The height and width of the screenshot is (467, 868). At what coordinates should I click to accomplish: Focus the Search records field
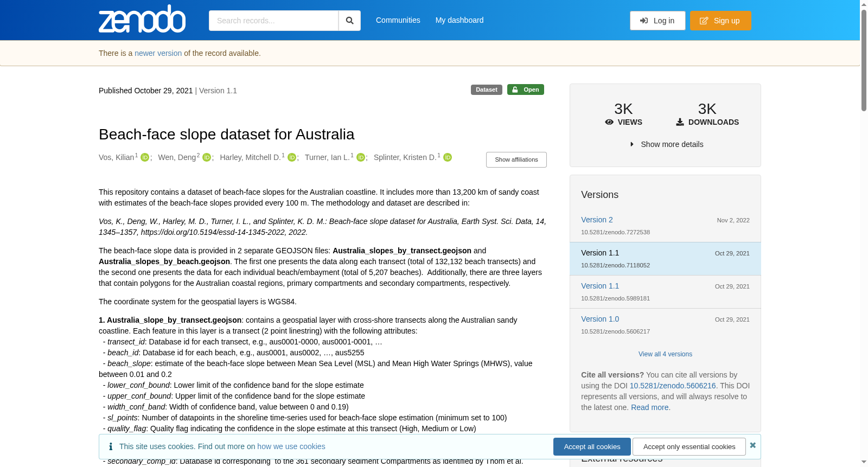[x=273, y=21]
